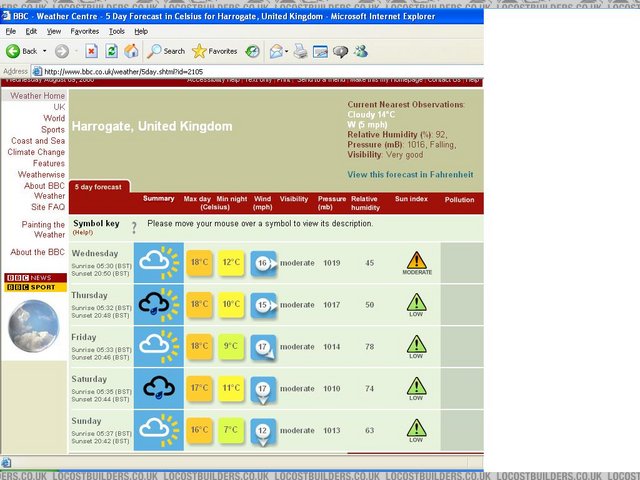Open the Help menu
This screenshot has height=480, width=640.
141,31
